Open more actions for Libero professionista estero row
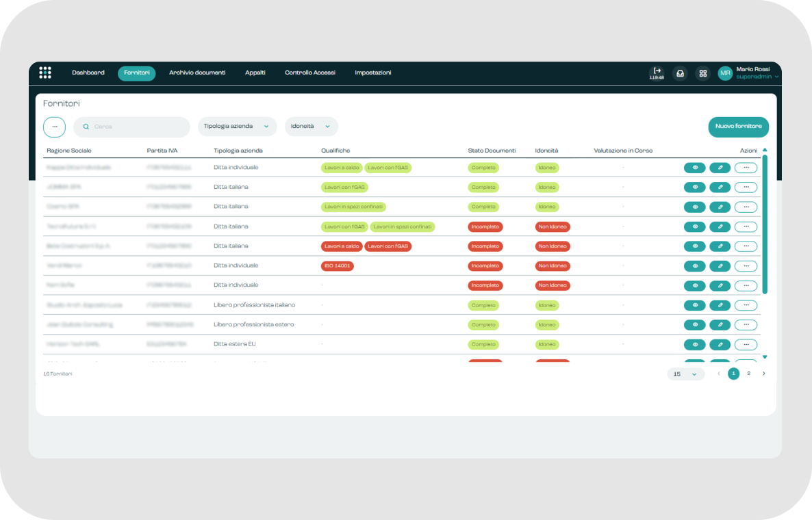Image resolution: width=812 pixels, height=520 pixels. (746, 325)
